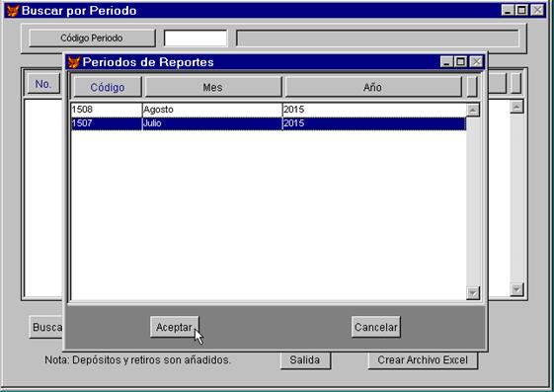The width and height of the screenshot is (554, 392).
Task: Select the 1507 code cell
Action: point(107,123)
